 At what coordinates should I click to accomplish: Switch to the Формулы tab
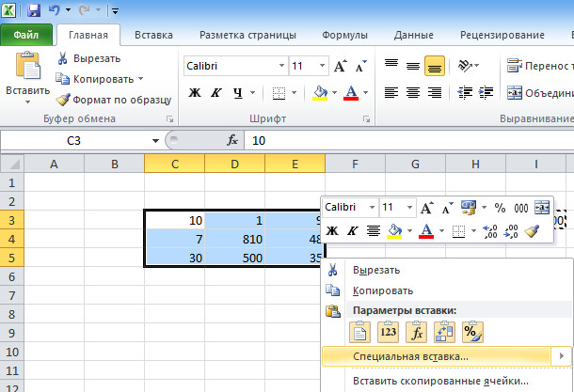click(x=344, y=35)
